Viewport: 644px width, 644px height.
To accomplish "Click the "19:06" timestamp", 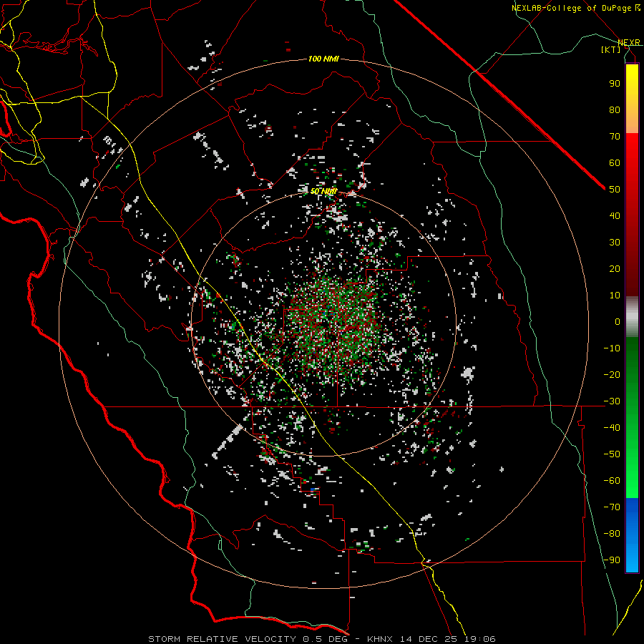I will coord(481,639).
